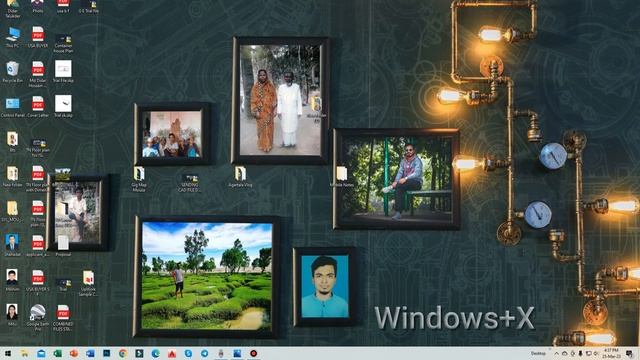This screenshot has width=640, height=360.
Task: Open File Explorer from the taskbar
Action: point(24,353)
